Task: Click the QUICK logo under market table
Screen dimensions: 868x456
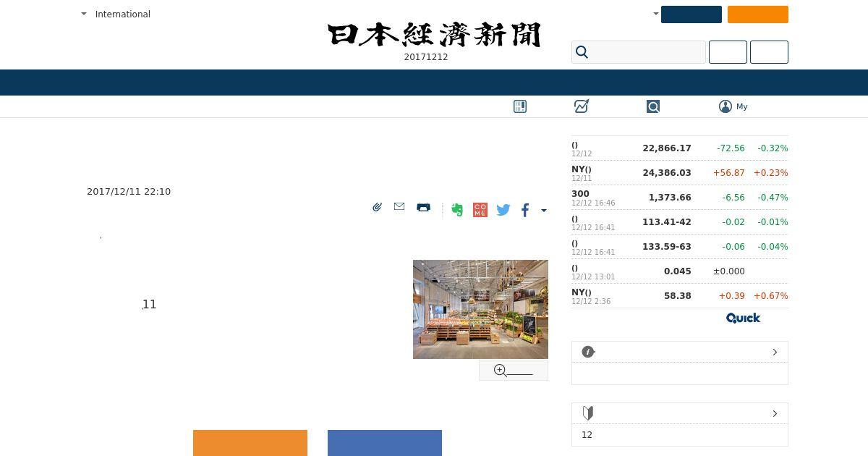Action: (743, 318)
